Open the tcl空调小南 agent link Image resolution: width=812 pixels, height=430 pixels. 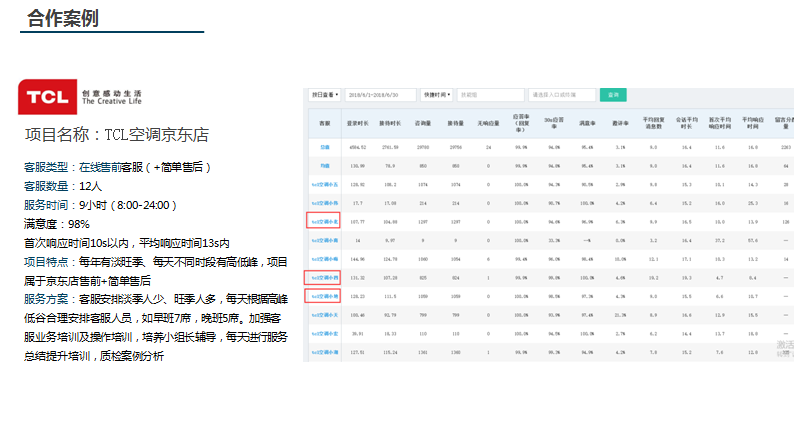(325, 241)
